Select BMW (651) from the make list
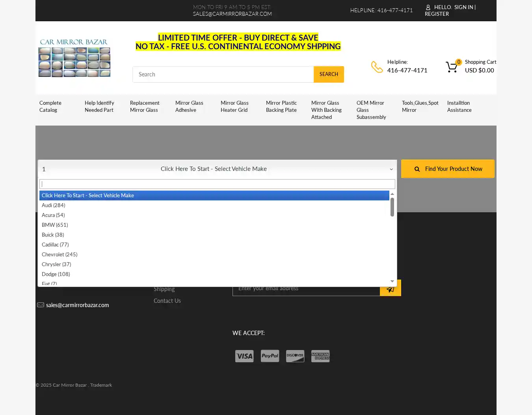532x415 pixels. [55, 225]
